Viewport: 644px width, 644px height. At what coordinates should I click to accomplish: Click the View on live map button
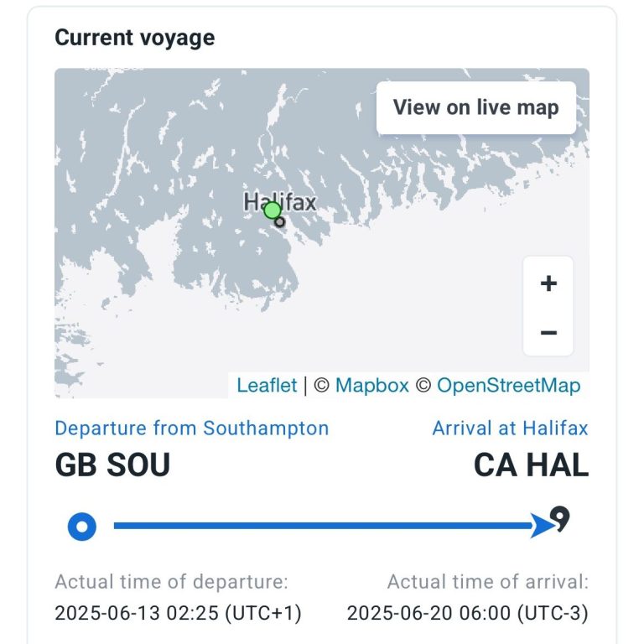click(476, 107)
